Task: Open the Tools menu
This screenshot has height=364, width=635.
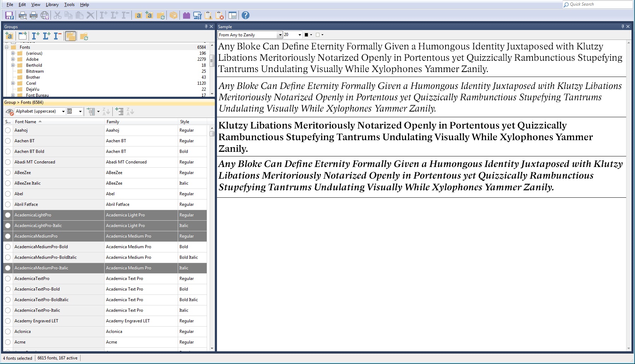Action: [69, 5]
